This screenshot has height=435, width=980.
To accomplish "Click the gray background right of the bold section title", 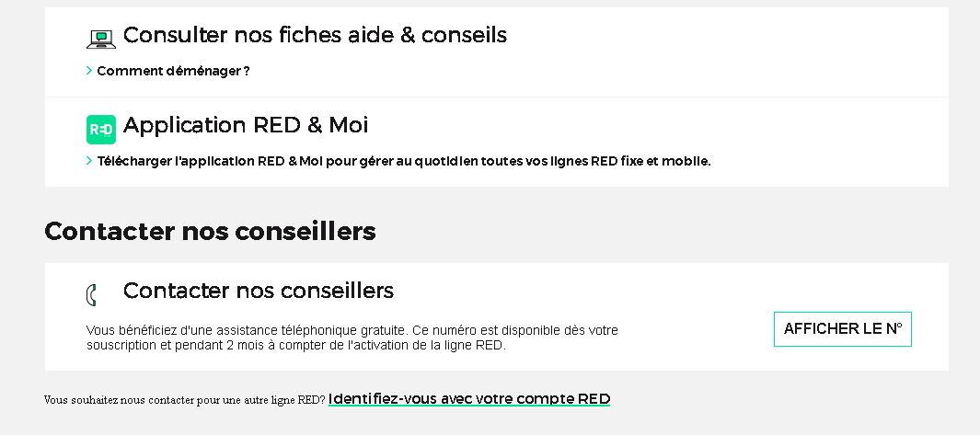I will click(663, 231).
